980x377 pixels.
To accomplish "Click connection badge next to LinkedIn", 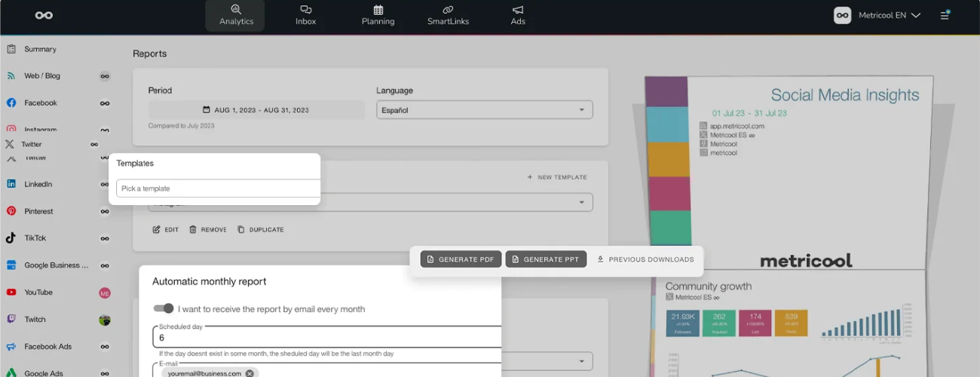I will 105,184.
